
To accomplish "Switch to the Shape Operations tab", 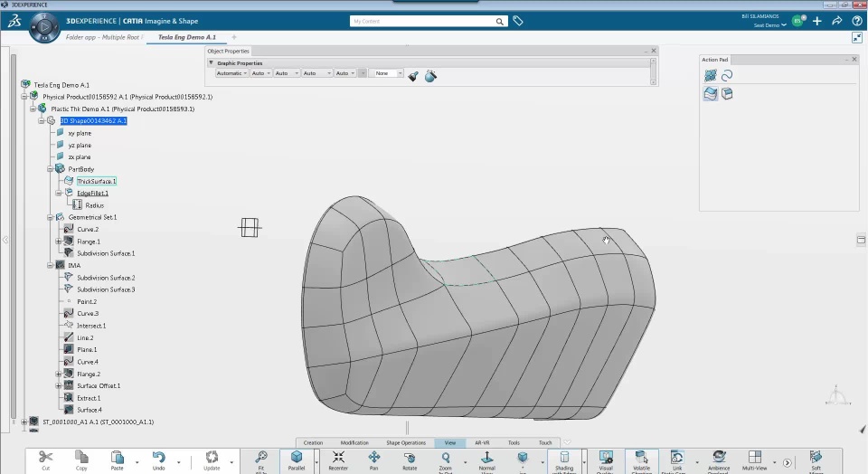I will point(406,442).
